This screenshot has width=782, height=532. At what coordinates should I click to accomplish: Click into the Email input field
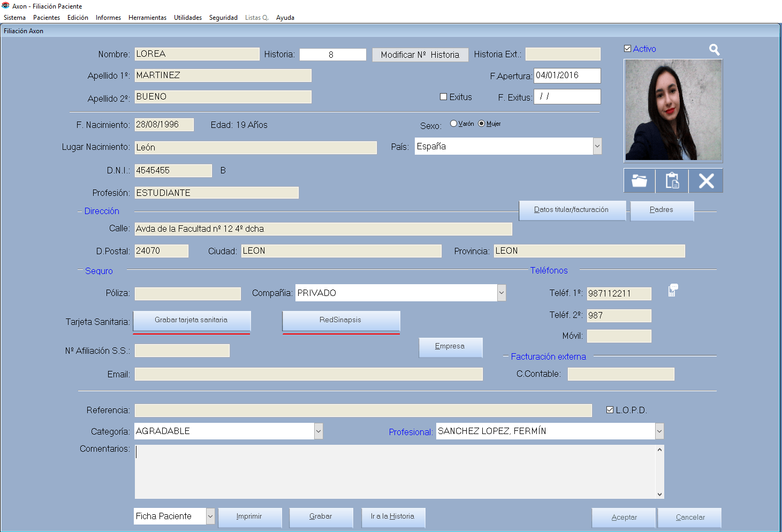point(308,374)
